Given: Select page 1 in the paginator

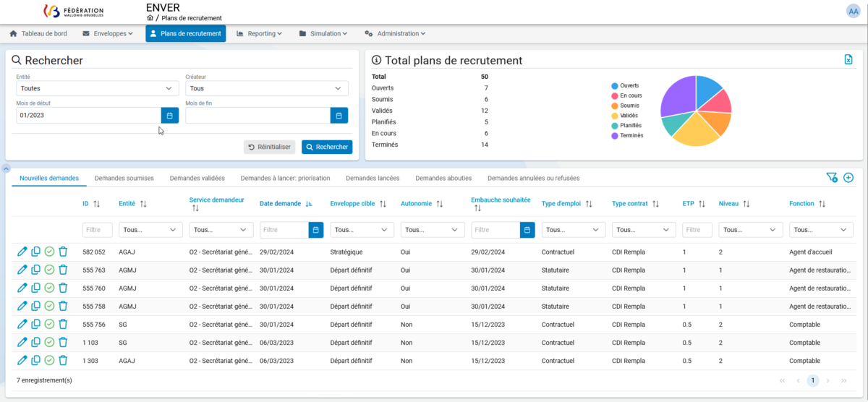Looking at the screenshot, I should point(813,380).
